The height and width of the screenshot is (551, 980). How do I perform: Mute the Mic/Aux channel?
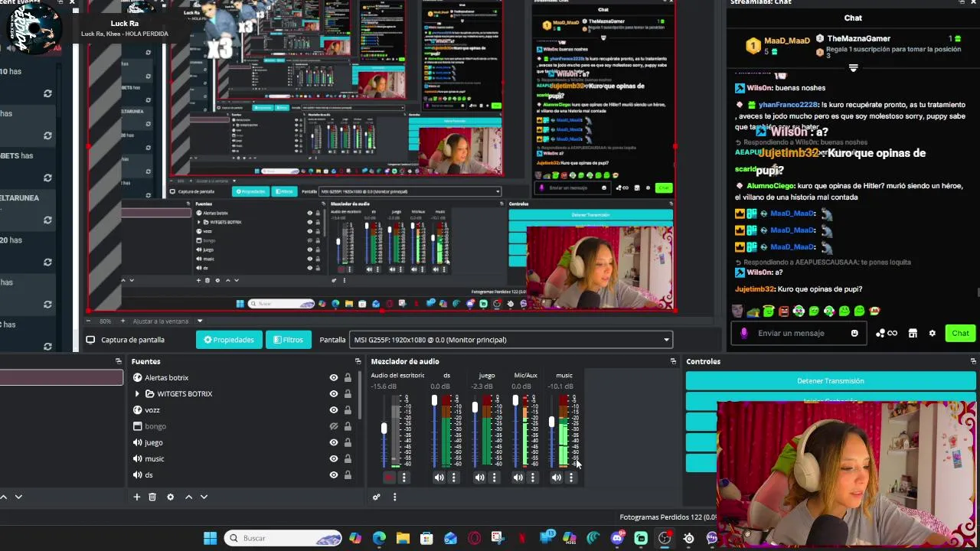coord(518,478)
